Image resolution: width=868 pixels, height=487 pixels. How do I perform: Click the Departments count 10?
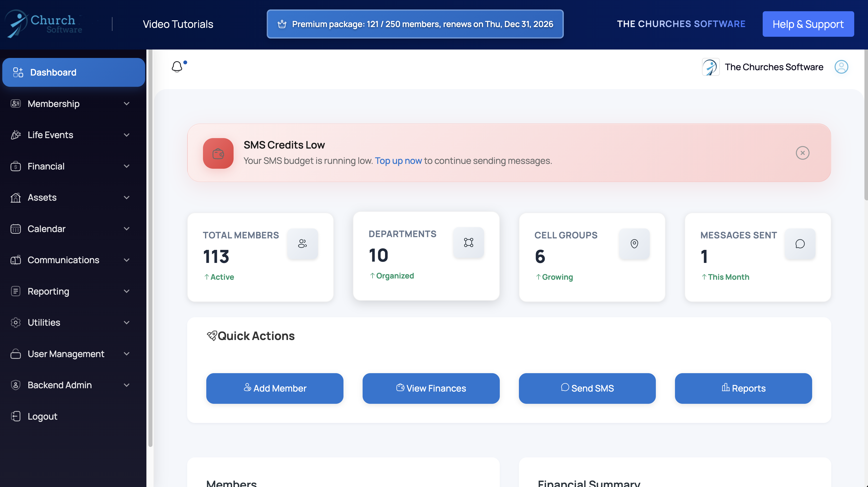click(378, 255)
